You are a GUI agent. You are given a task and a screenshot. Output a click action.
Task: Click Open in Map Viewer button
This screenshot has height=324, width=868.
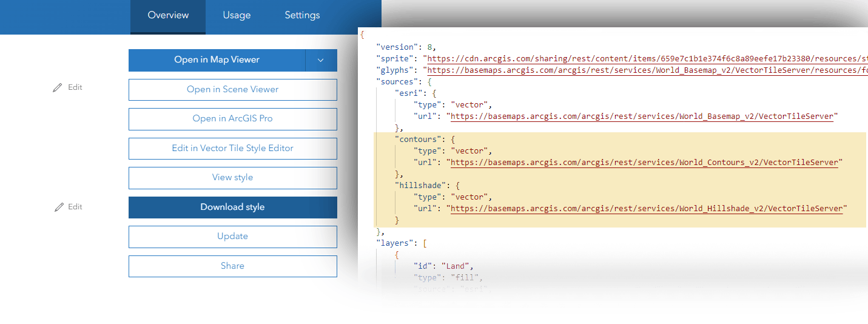point(217,60)
